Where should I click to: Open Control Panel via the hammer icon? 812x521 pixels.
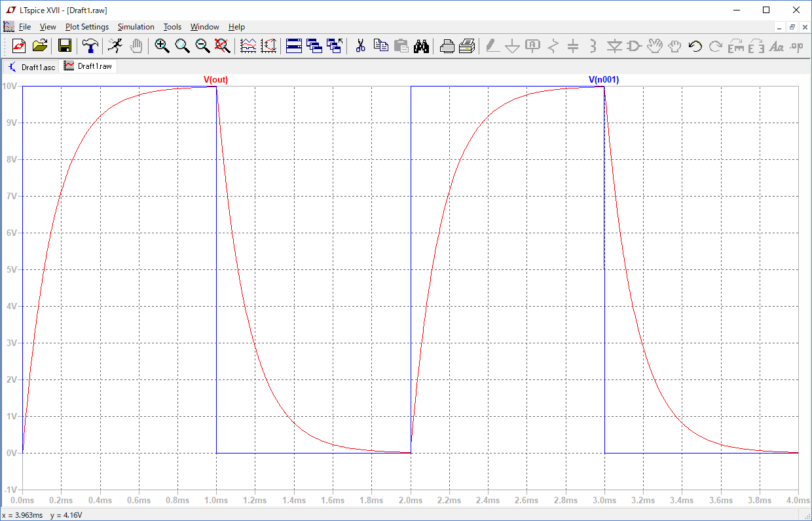pyautogui.click(x=90, y=45)
